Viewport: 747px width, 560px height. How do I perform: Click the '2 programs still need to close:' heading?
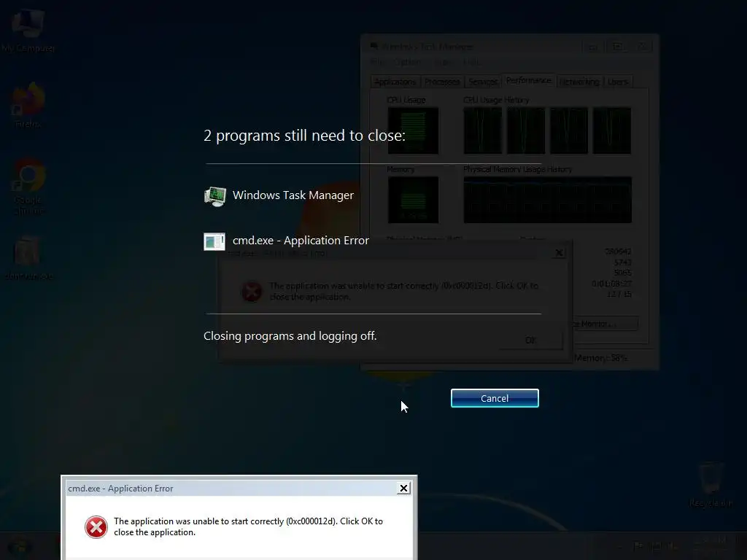(x=304, y=136)
